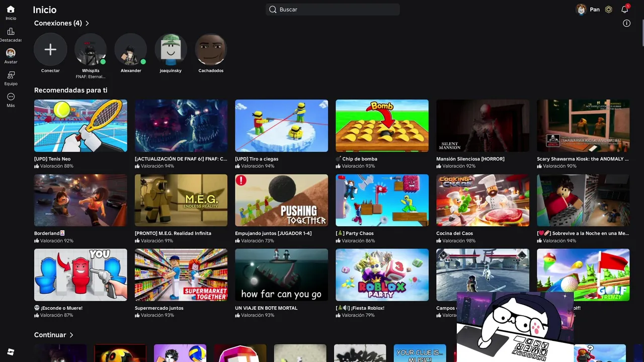Open WhispXs connection avatar

coord(91,49)
